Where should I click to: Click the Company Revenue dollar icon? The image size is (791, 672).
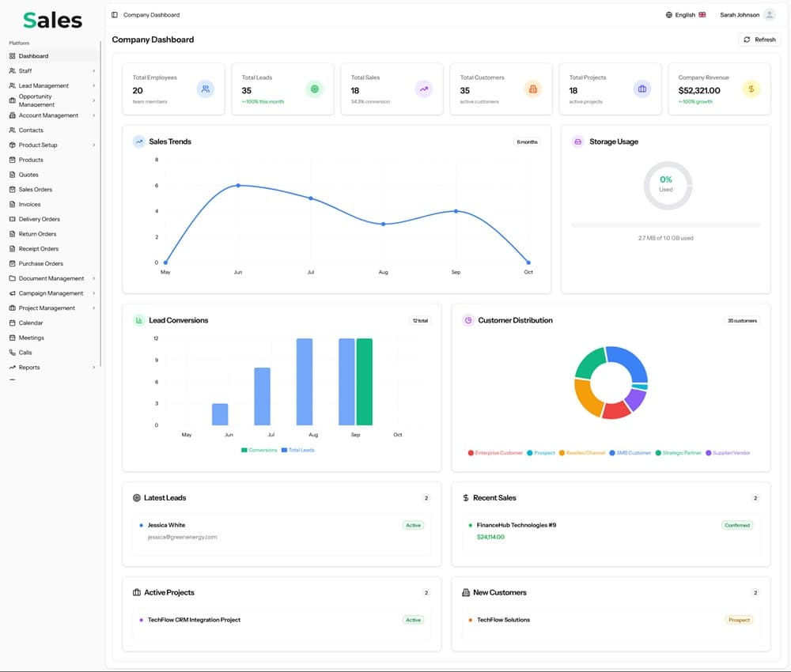[751, 89]
